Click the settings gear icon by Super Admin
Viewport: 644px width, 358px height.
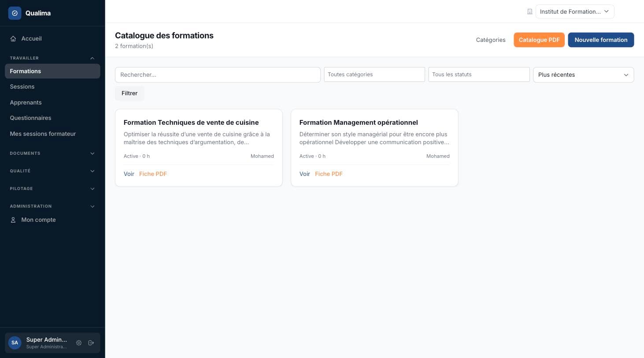pos(79,343)
